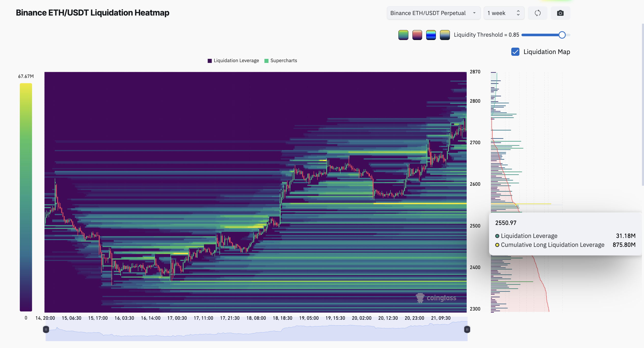Select the yellow-navy color theme swatch
The image size is (644, 348).
pos(445,35)
